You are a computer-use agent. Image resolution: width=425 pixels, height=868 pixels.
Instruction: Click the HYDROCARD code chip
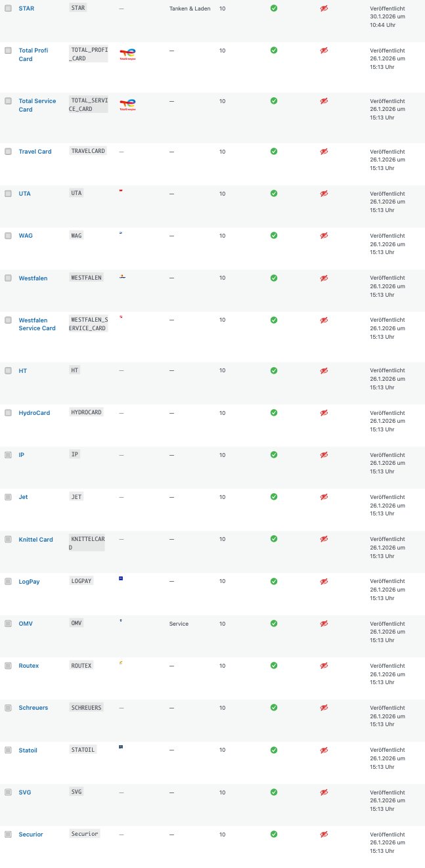click(x=86, y=412)
